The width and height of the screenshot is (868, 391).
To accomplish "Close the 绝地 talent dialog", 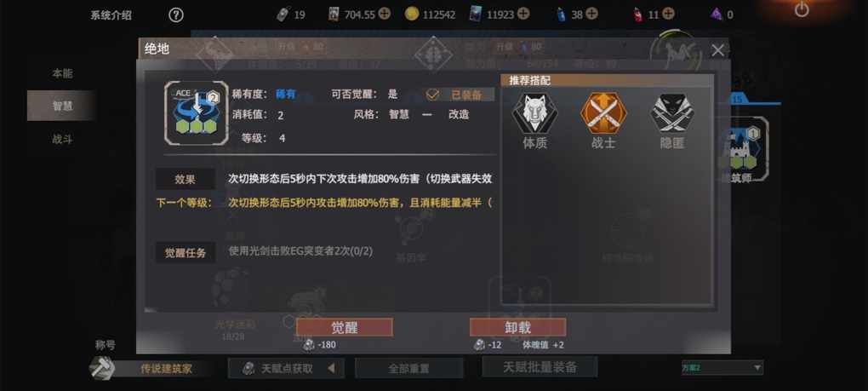I will point(717,50).
